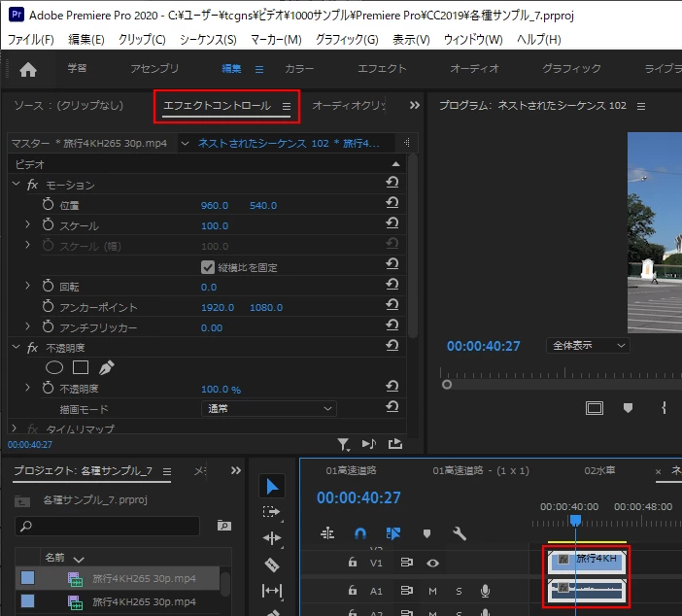The image size is (682, 616).
Task: Select the Slip tool
Action: point(272,591)
